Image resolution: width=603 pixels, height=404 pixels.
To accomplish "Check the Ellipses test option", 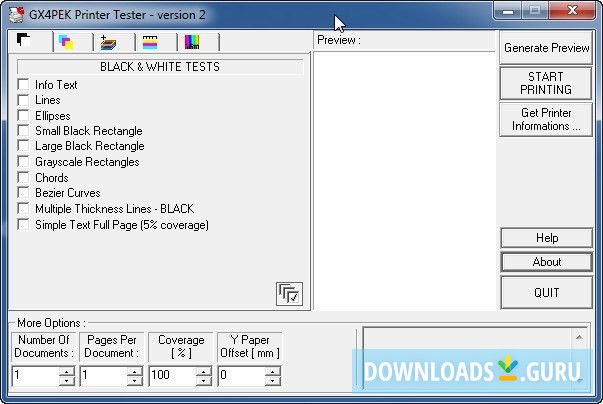I will coord(23,115).
